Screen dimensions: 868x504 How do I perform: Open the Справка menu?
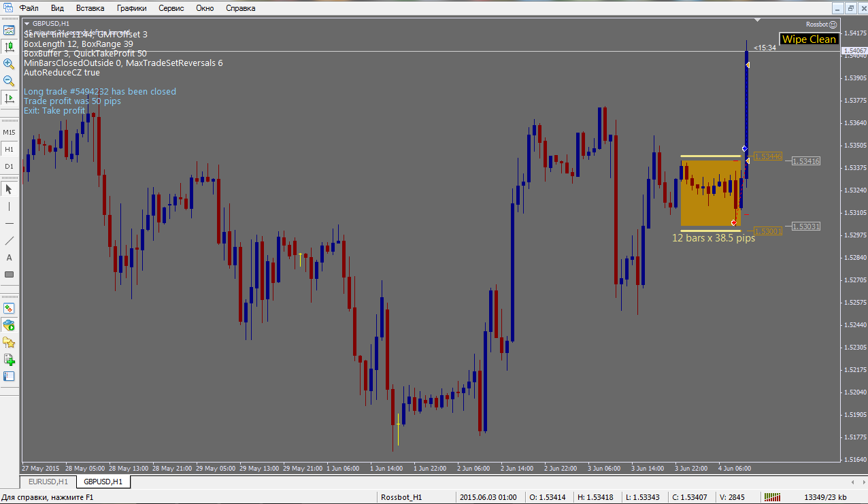239,8
